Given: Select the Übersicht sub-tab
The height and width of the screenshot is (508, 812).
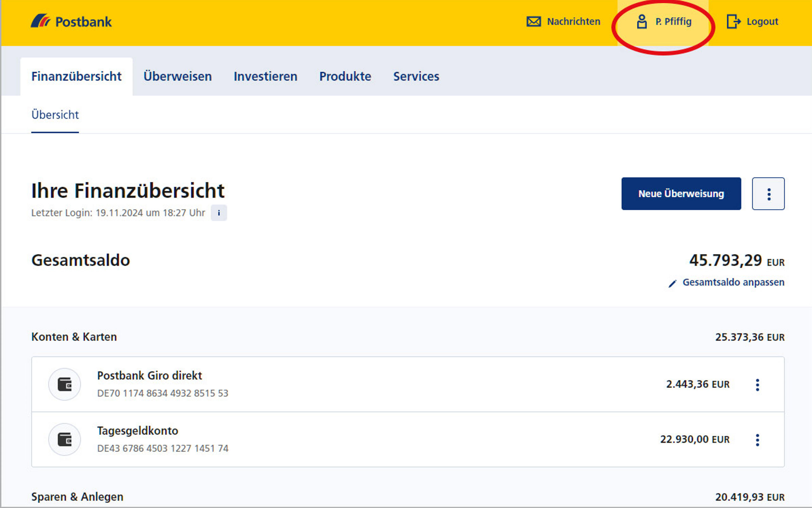Looking at the screenshot, I should point(55,115).
